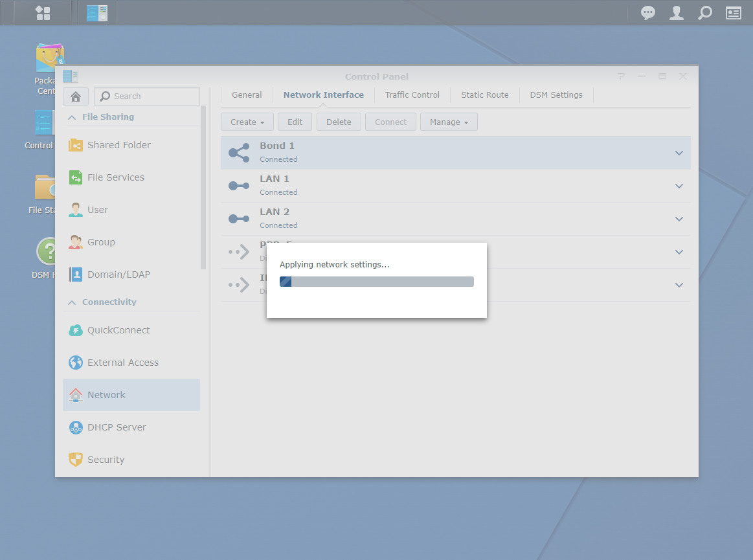The image size is (753, 560).
Task: Select Shared Folder in sidebar
Action: 119,145
